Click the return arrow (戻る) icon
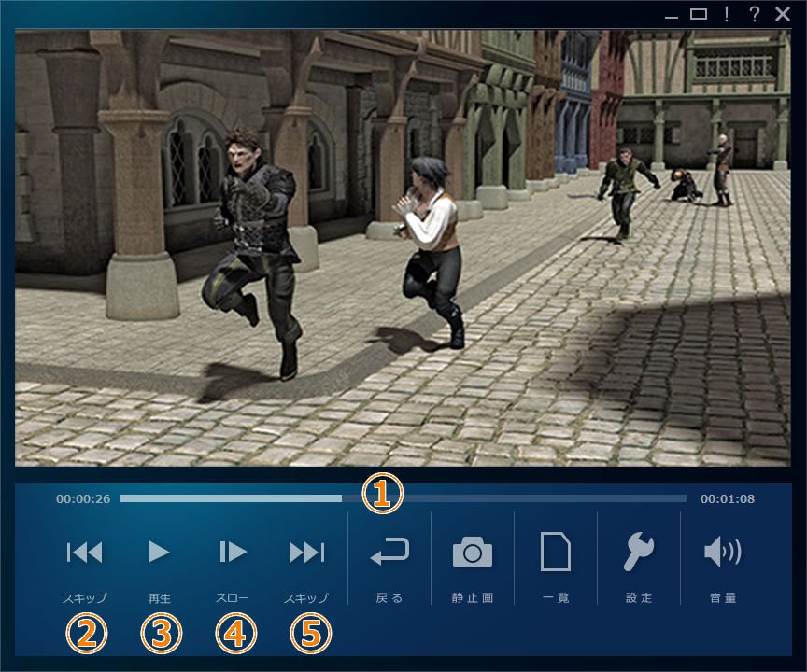This screenshot has height=672, width=807. point(389,553)
